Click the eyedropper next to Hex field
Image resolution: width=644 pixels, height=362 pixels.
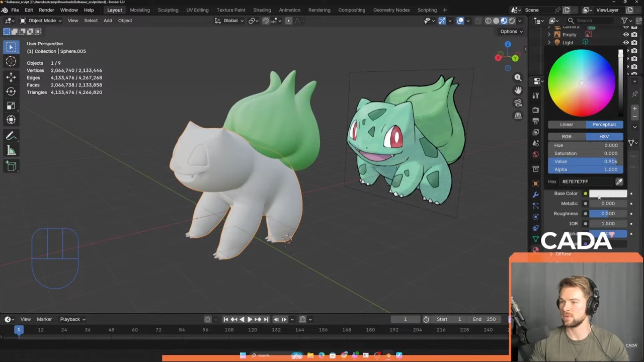click(x=619, y=182)
